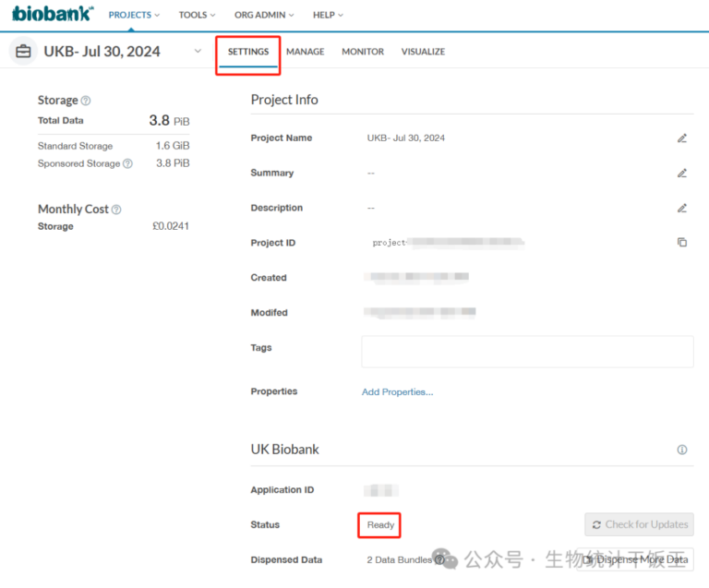Click inside the Tags input field
Screen dimensions: 709x588
point(526,352)
